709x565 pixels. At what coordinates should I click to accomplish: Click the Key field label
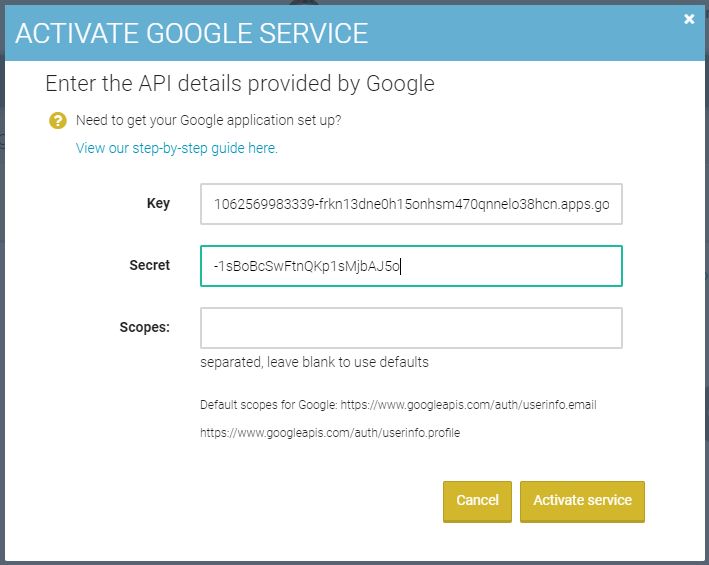158,203
